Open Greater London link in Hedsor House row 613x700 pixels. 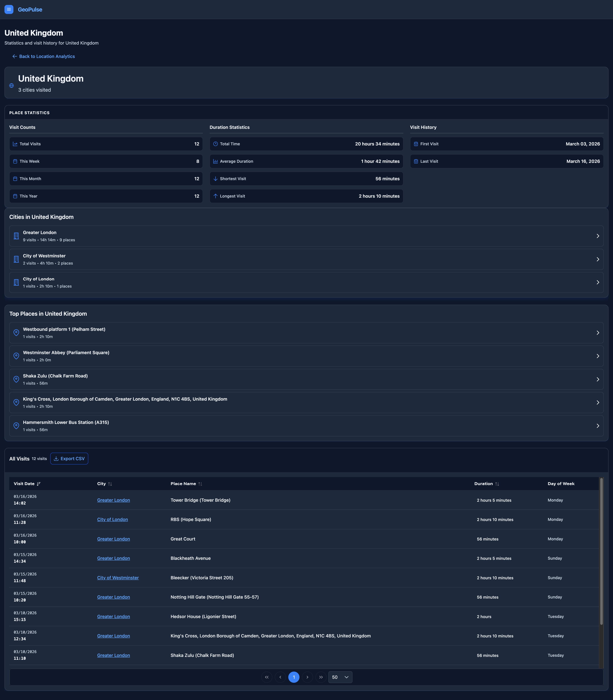[x=114, y=616]
